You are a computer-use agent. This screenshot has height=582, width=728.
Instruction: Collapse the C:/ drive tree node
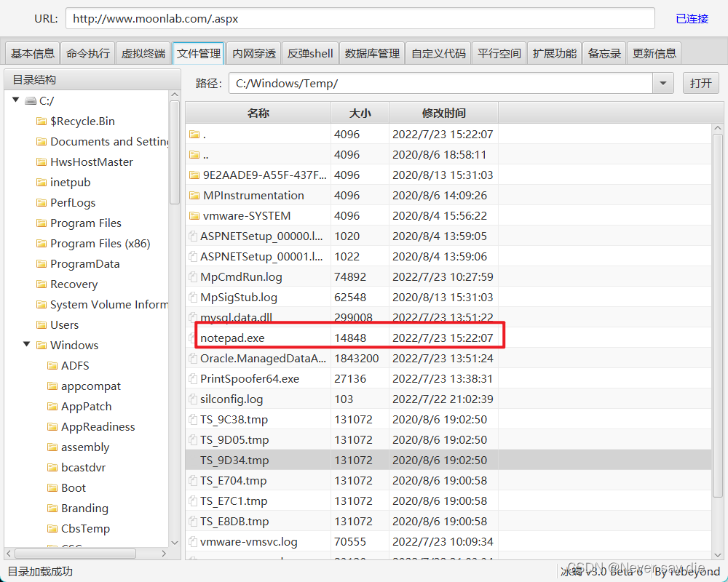click(x=16, y=100)
